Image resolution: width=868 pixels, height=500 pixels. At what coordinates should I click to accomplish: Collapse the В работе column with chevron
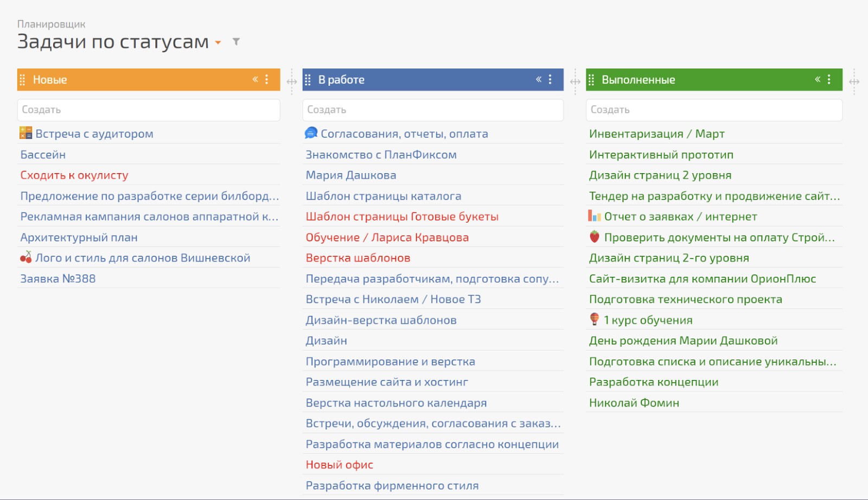[539, 79]
